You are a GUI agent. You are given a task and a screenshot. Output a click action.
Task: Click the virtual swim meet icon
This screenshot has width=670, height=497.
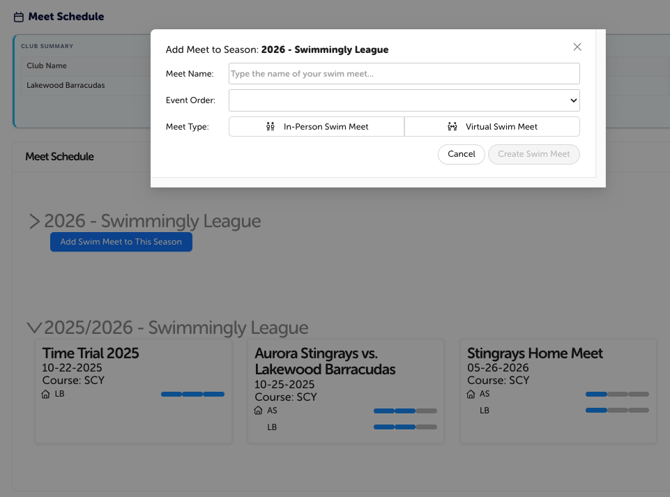click(x=452, y=127)
